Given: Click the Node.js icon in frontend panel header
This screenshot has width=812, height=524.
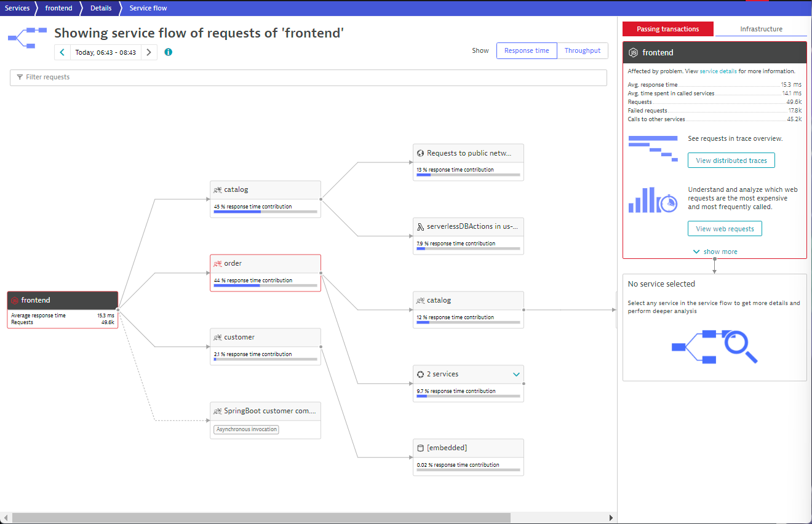Looking at the screenshot, I should click(633, 53).
